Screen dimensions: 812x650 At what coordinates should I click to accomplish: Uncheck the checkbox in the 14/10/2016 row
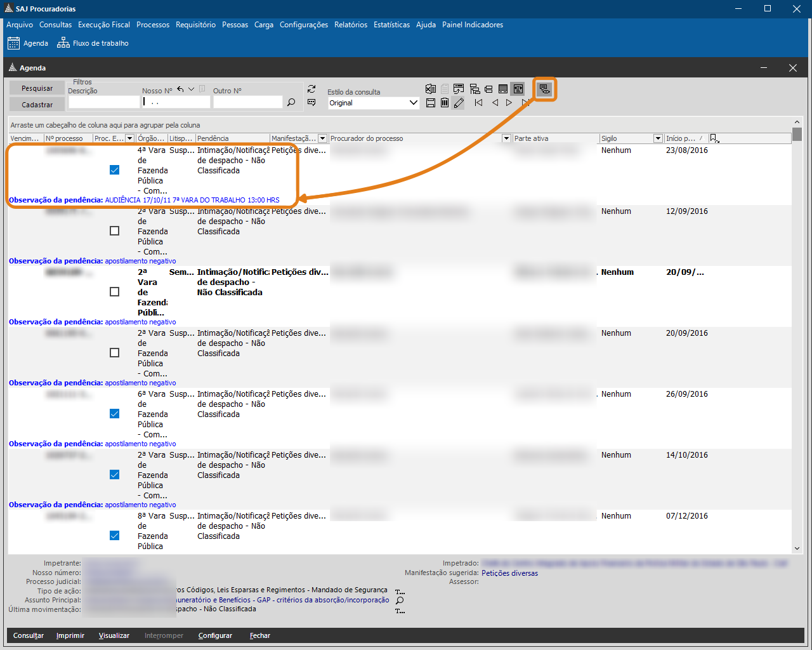[x=115, y=475]
